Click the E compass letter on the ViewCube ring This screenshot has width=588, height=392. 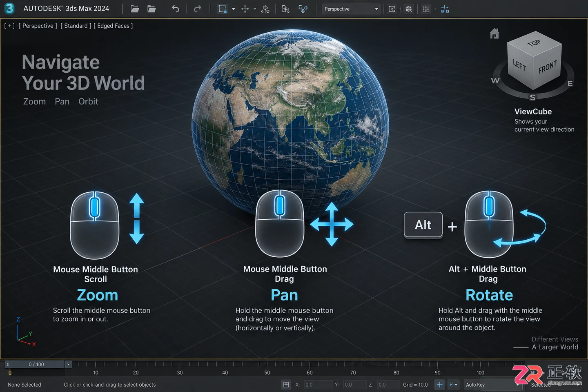pyautogui.click(x=570, y=84)
